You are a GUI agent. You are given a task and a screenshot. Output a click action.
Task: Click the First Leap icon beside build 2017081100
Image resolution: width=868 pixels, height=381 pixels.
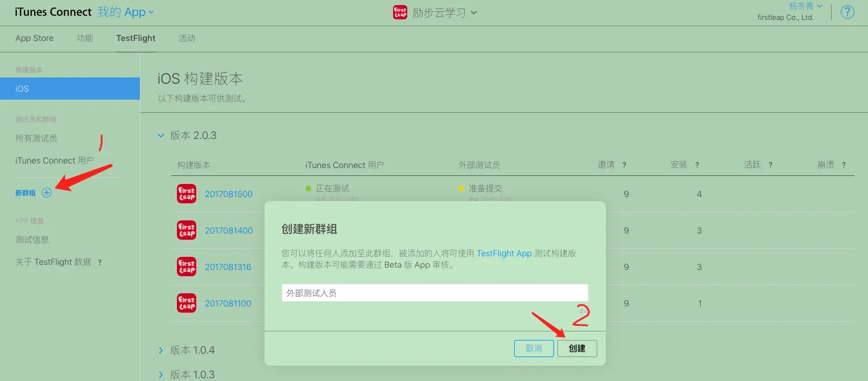tap(186, 303)
